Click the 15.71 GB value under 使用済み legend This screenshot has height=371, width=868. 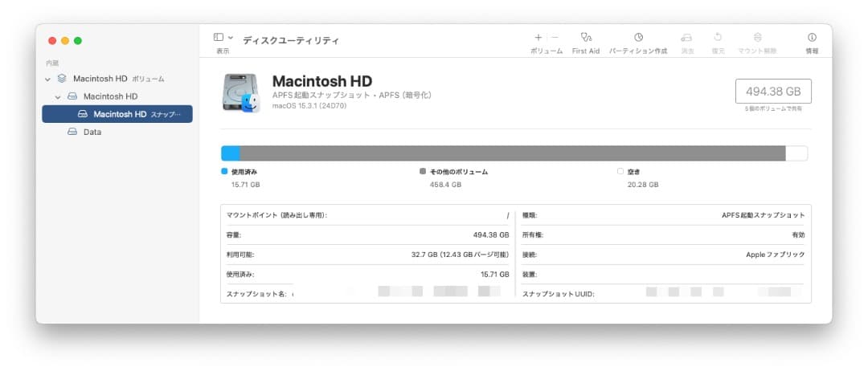point(245,185)
